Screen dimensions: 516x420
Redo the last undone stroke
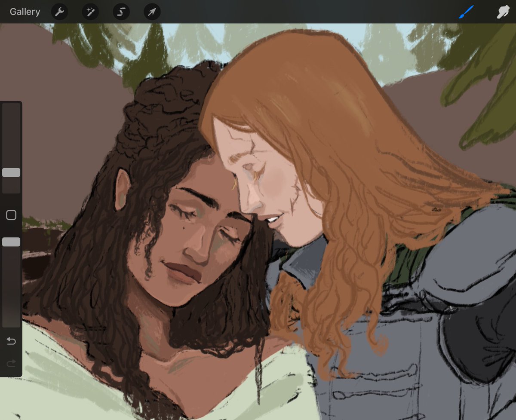coord(11,364)
